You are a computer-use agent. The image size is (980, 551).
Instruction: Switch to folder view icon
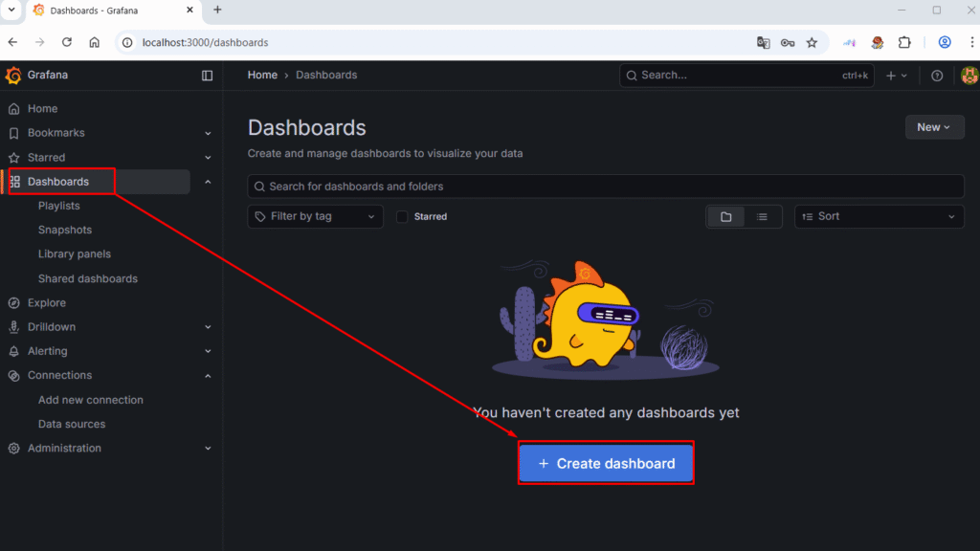(x=726, y=217)
